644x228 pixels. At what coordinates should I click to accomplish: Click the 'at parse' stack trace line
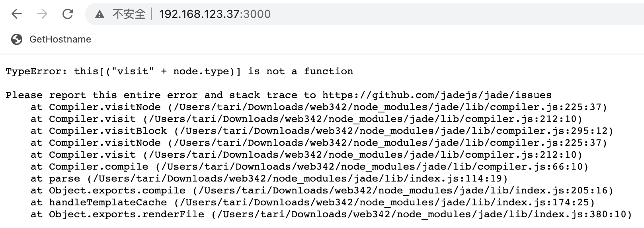tap(269, 179)
